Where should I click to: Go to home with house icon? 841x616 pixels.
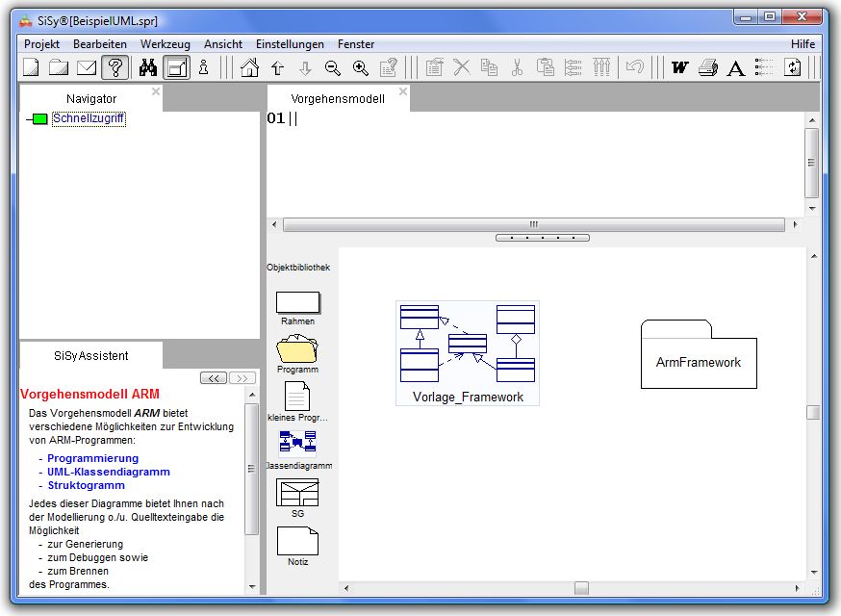pos(249,67)
